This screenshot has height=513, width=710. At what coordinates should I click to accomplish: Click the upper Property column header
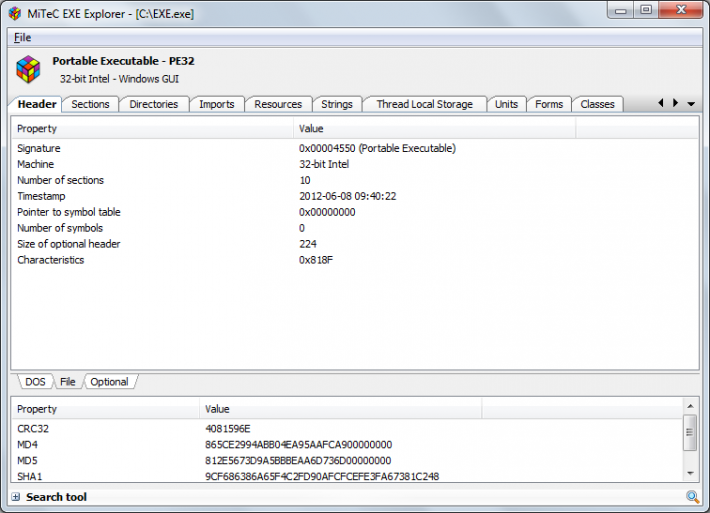[x=153, y=129]
